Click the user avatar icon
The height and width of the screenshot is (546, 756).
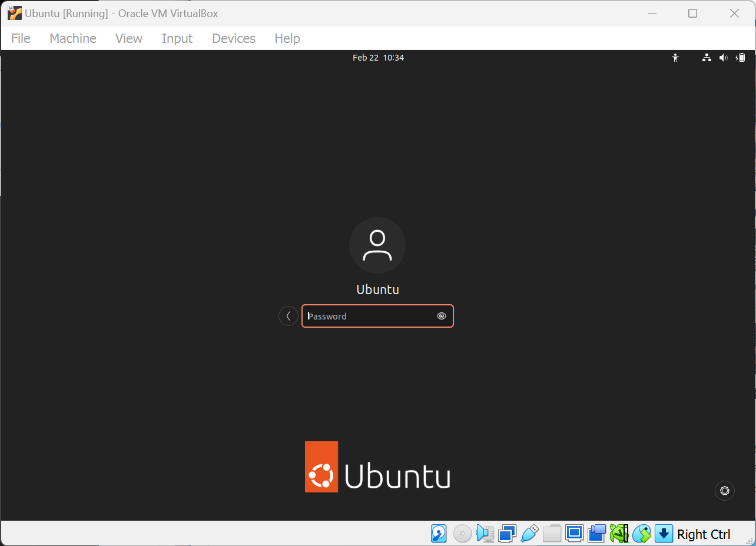[x=377, y=245]
